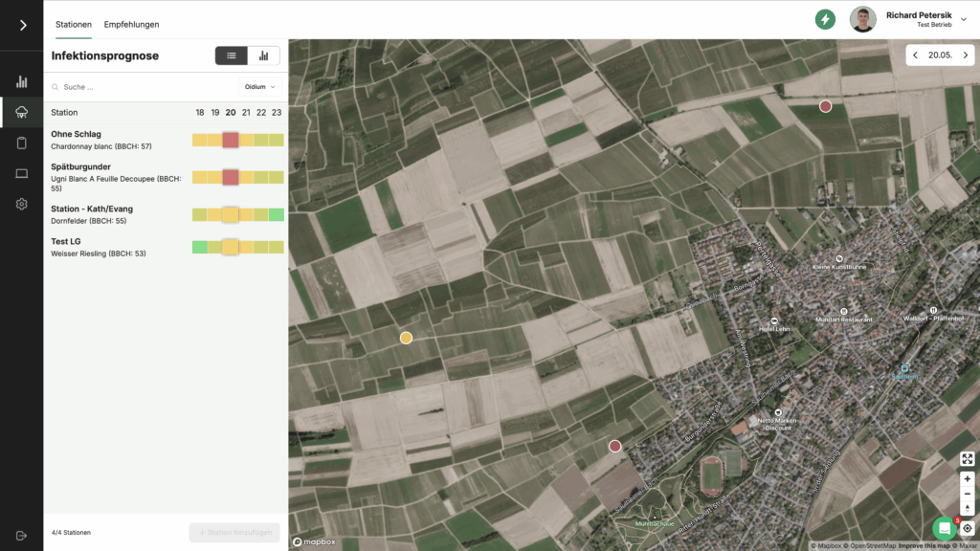Switch to chart view toggle

pos(263,55)
